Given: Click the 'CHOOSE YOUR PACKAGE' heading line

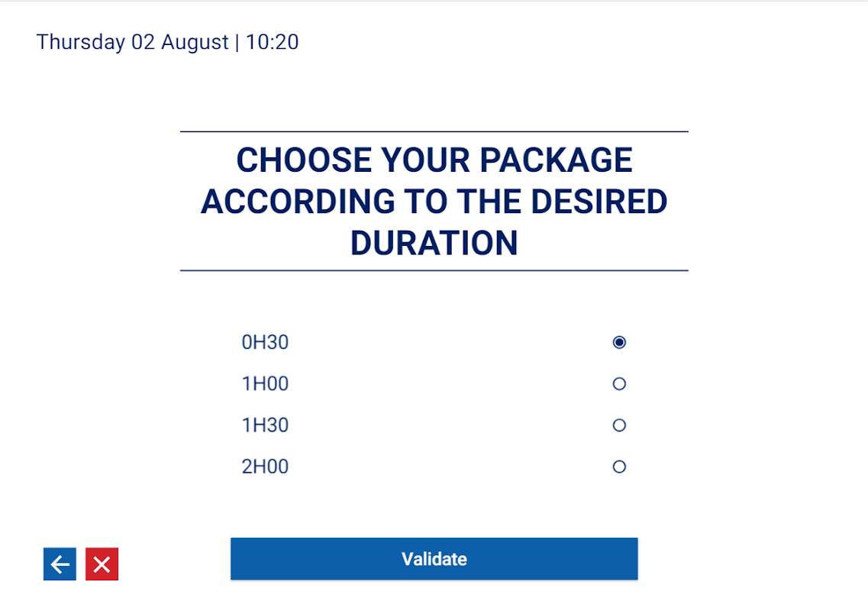Looking at the screenshot, I should (x=434, y=160).
